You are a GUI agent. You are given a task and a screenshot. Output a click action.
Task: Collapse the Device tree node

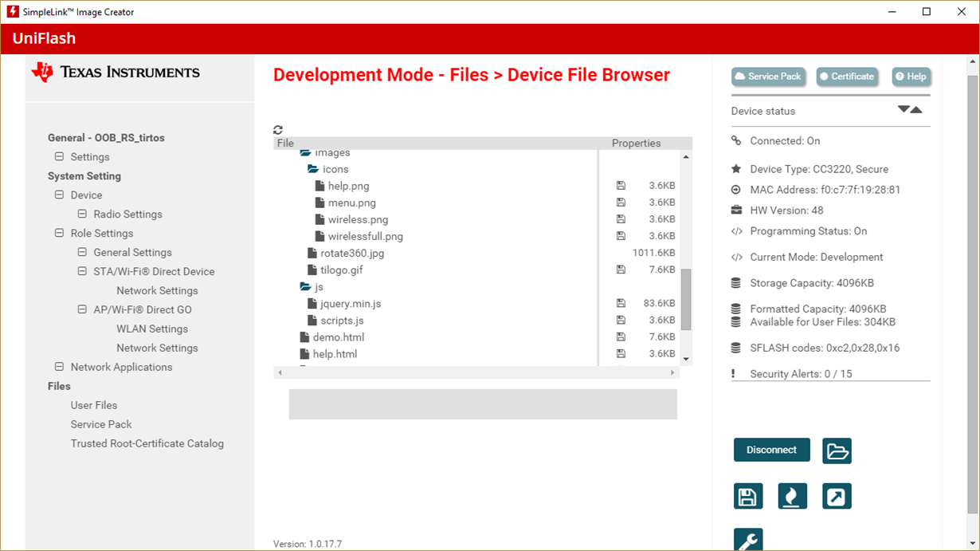59,195
